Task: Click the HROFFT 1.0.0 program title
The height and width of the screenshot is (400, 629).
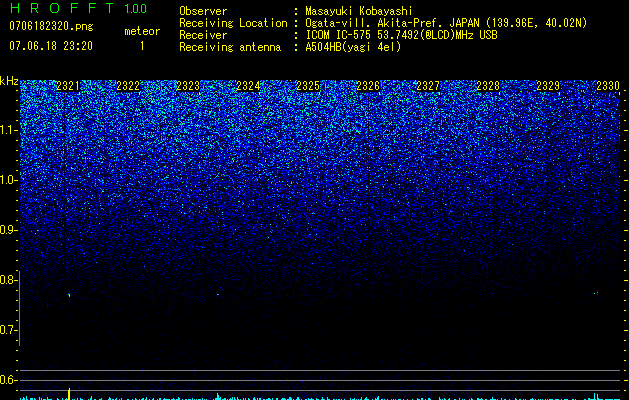Action: (78, 8)
